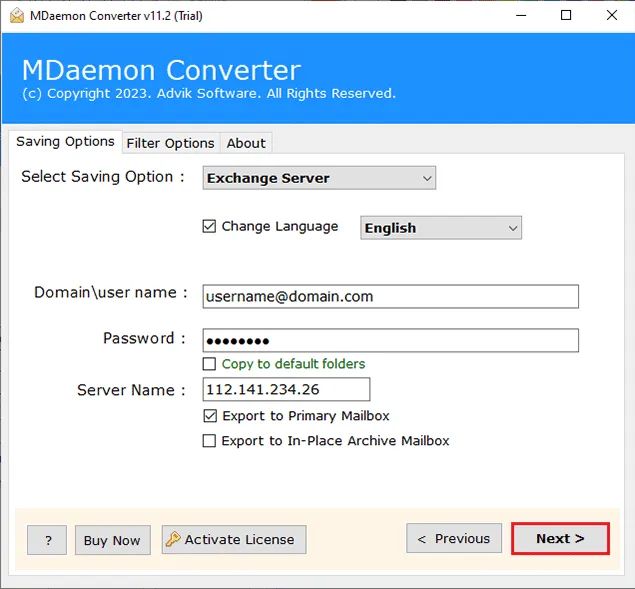
Task: Click the 'Select Saving Option :' label
Action: [x=103, y=177]
